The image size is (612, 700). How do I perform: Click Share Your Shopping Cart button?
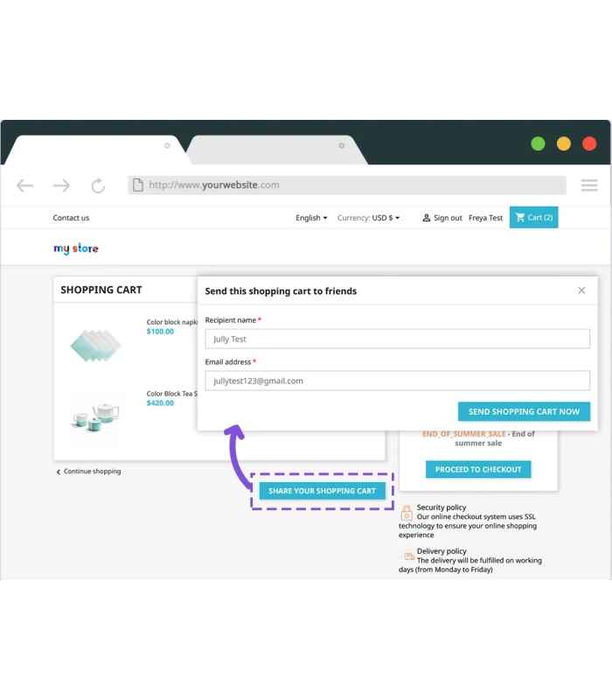322,491
